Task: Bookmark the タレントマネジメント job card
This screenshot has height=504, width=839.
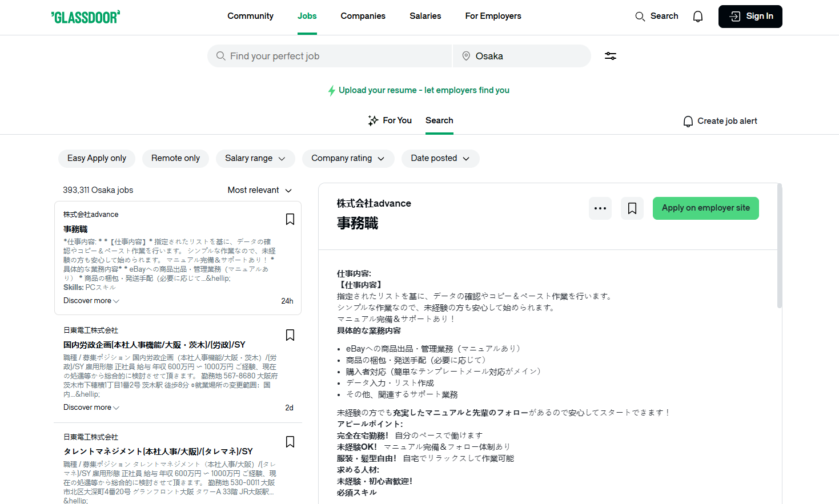Action: [290, 442]
